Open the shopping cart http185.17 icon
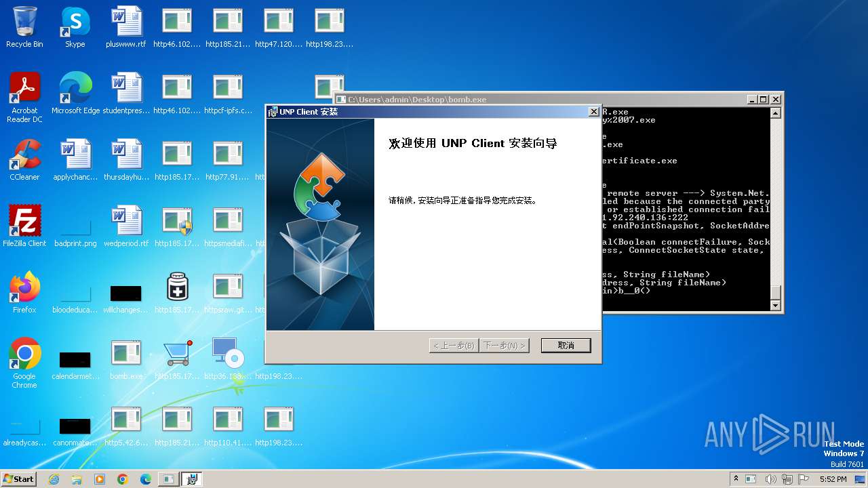Image resolution: width=868 pixels, height=488 pixels. click(x=177, y=359)
